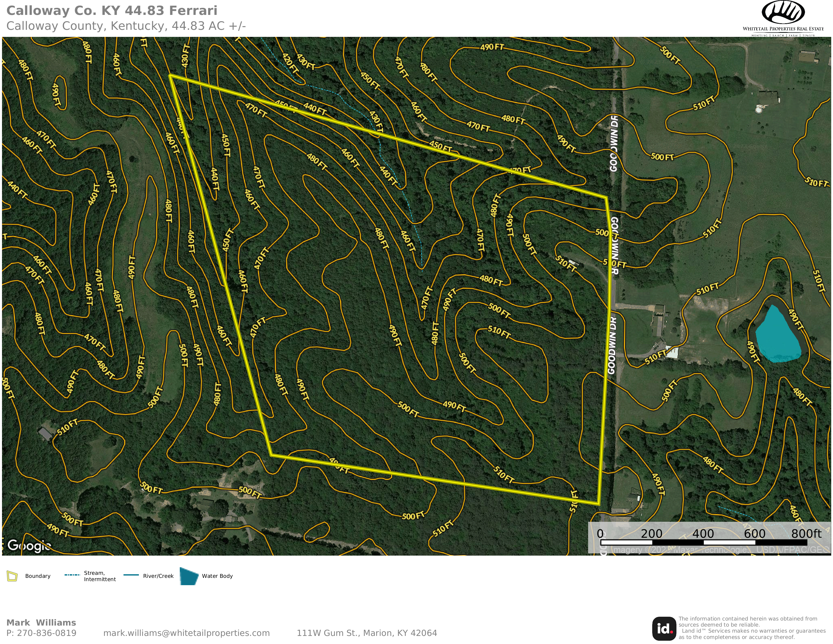Click the Stream Intermittent dashed line icon
This screenshot has width=833, height=644.
tap(72, 575)
